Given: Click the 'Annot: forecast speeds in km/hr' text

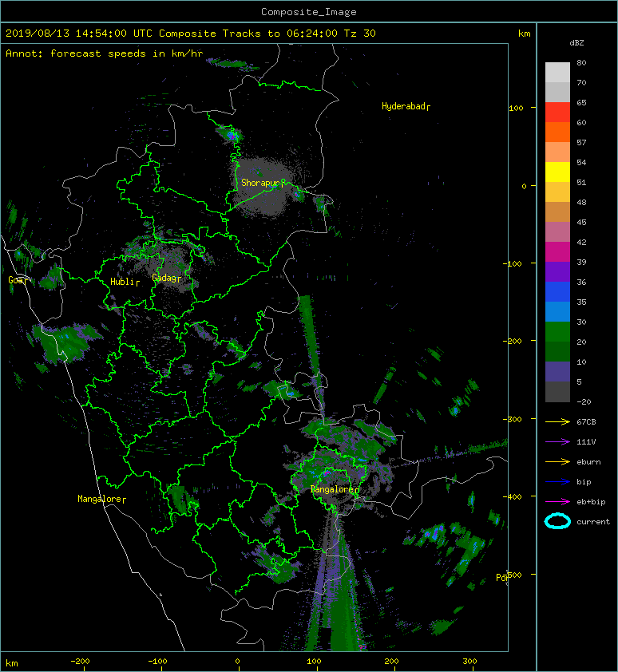Looking at the screenshot, I should pos(105,53).
